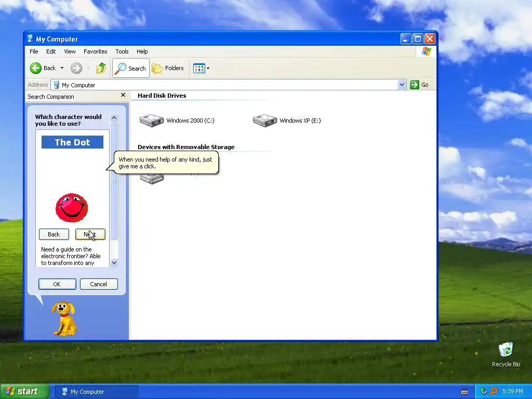Click the Devices with Removable Storage header
The width and height of the screenshot is (532, 399).
tap(186, 147)
